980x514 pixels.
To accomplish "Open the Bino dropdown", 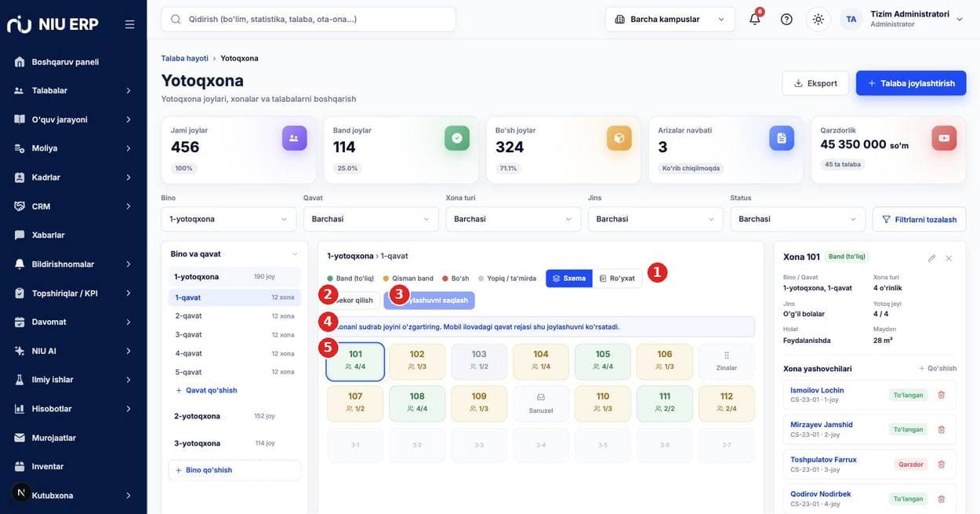I will 229,219.
